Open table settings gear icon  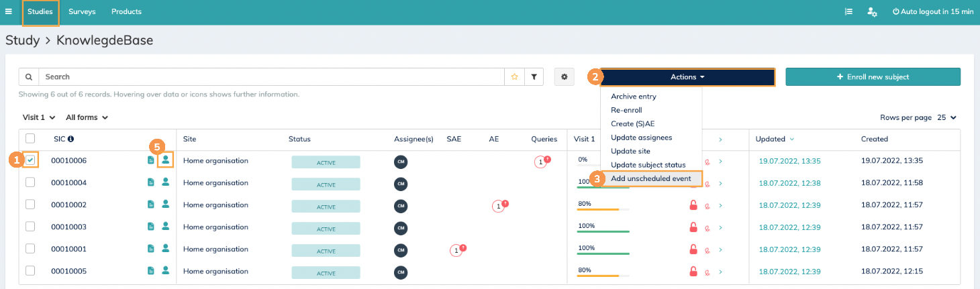coord(565,77)
